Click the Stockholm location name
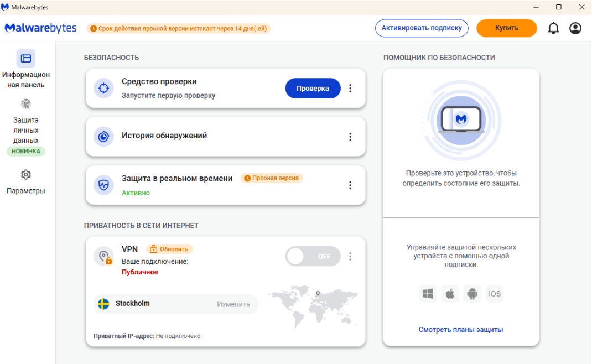This screenshot has height=364, width=592. click(x=133, y=304)
